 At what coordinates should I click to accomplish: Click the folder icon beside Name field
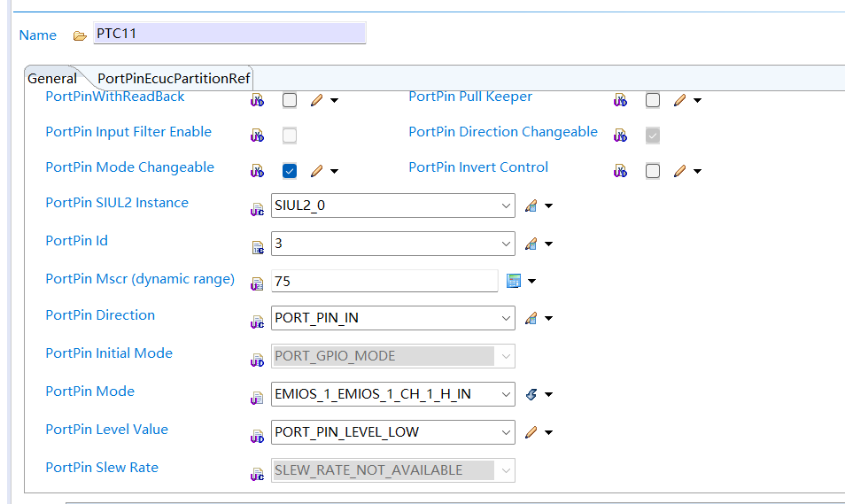pos(80,35)
